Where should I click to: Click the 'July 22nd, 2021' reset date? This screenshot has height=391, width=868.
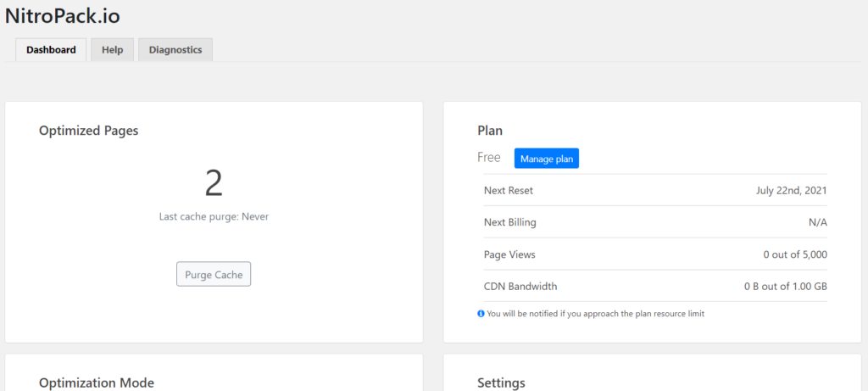pyautogui.click(x=792, y=191)
